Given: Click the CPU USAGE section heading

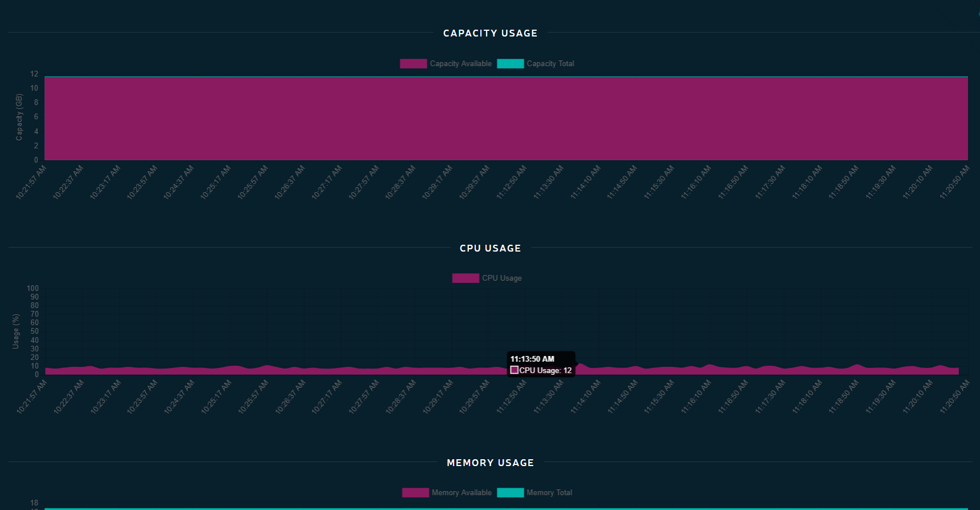Looking at the screenshot, I should point(491,248).
